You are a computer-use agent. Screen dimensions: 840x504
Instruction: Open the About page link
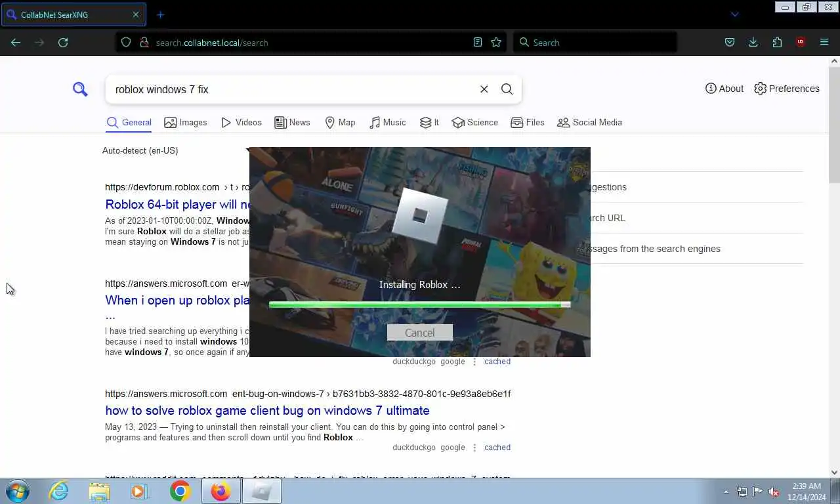[724, 89]
